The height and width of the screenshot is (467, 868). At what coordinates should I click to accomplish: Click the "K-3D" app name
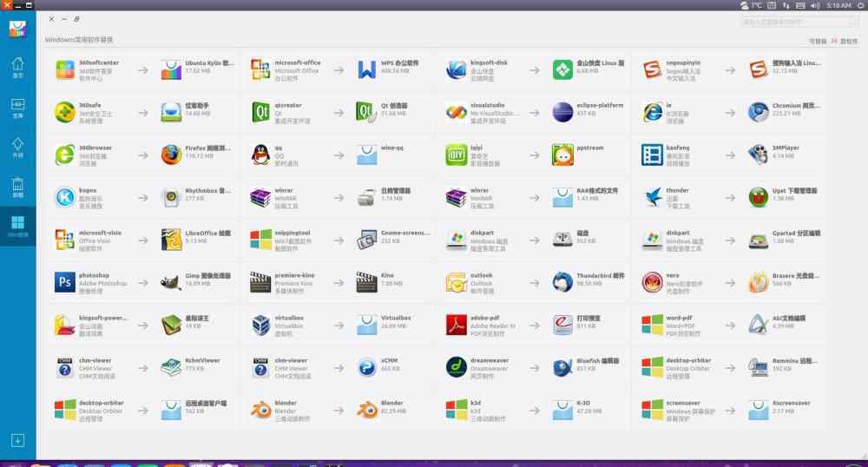coord(583,403)
